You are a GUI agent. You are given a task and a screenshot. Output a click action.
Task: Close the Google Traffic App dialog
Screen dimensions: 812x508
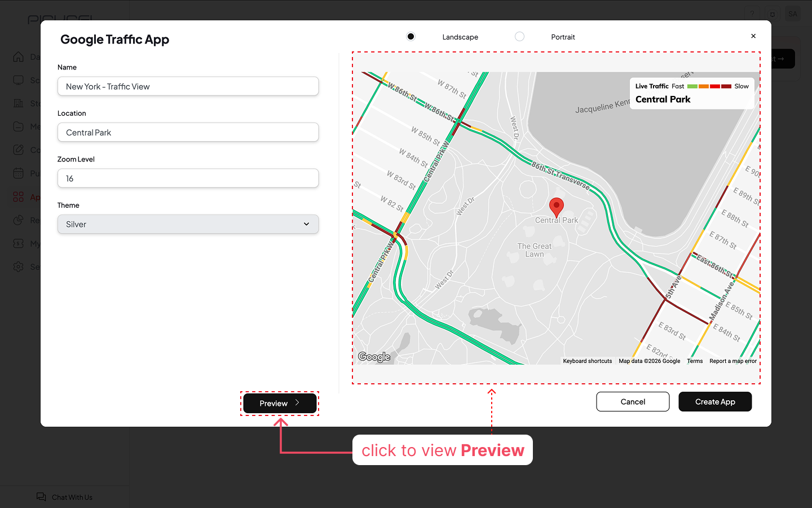753,36
